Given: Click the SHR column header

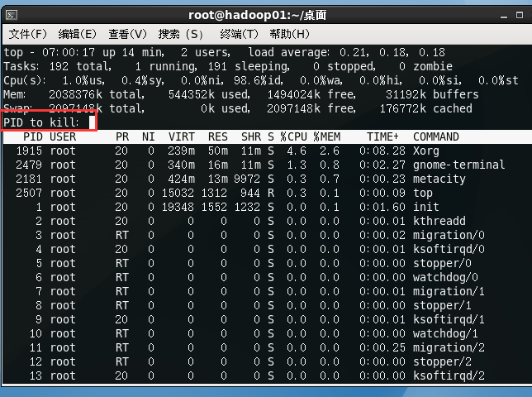Looking at the screenshot, I should coord(251,136).
